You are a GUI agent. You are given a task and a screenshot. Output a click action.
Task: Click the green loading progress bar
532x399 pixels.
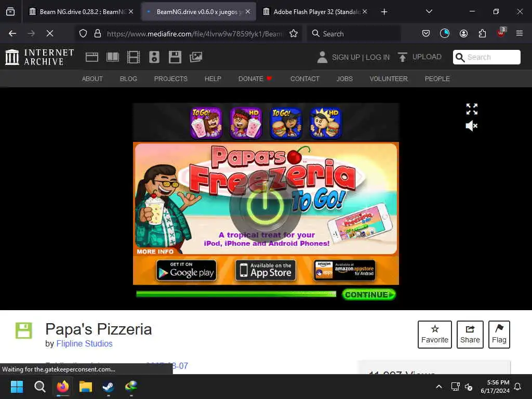click(x=236, y=294)
